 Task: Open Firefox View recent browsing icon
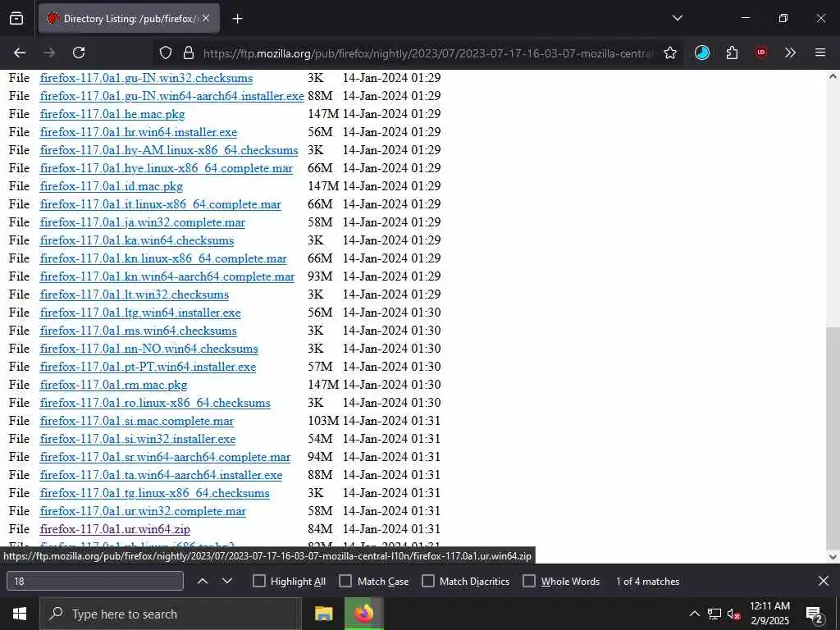click(16, 19)
